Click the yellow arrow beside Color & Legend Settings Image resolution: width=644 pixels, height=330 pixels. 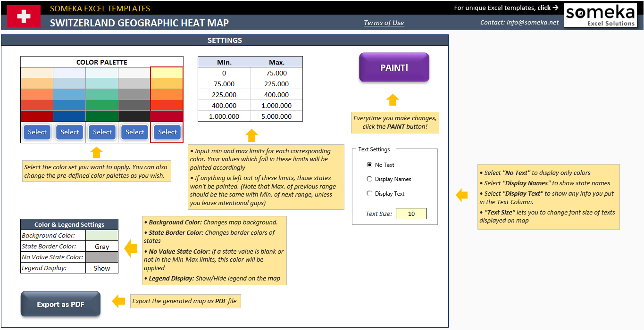point(131,248)
